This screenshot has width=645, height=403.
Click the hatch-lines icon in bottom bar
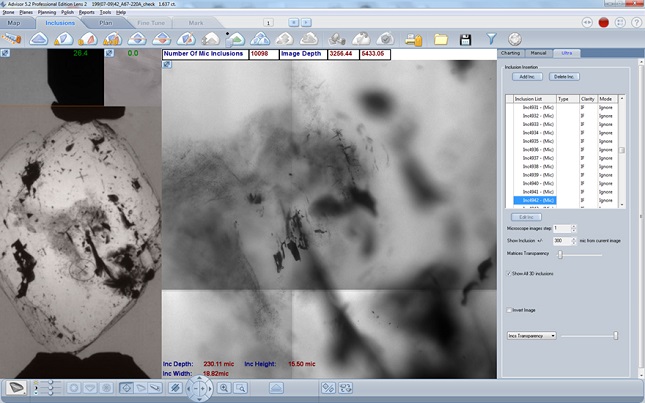pyautogui.click(x=175, y=388)
